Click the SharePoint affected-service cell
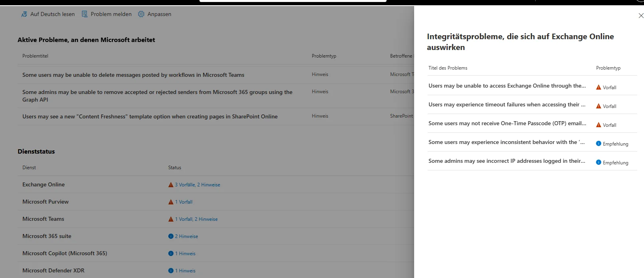644x278 pixels. (x=402, y=116)
